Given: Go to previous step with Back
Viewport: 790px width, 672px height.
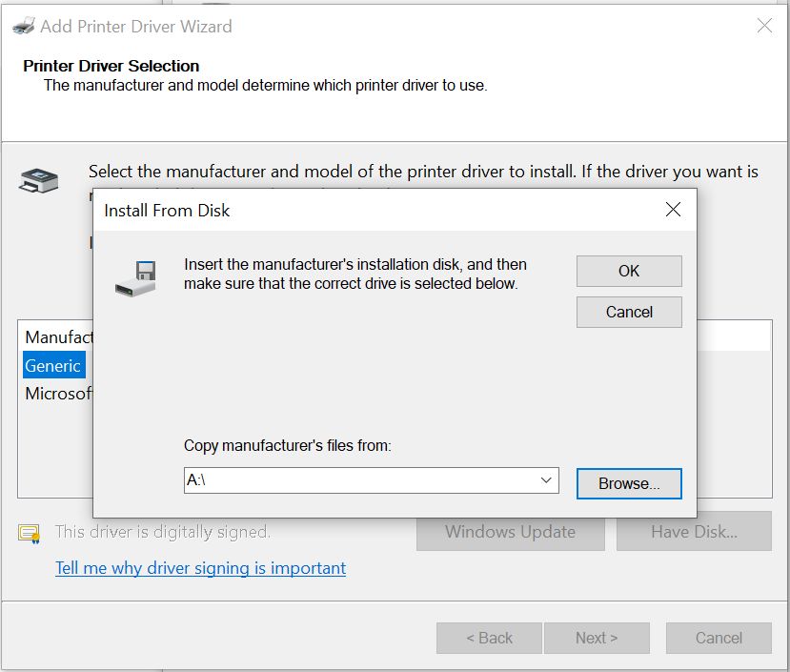Looking at the screenshot, I should pyautogui.click(x=489, y=638).
